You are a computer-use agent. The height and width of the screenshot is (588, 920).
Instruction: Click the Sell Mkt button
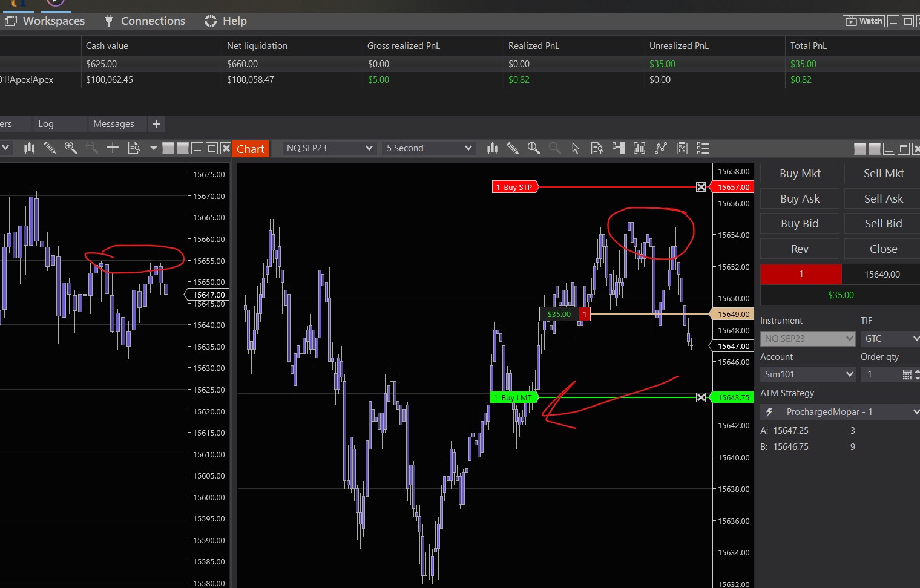pos(884,174)
